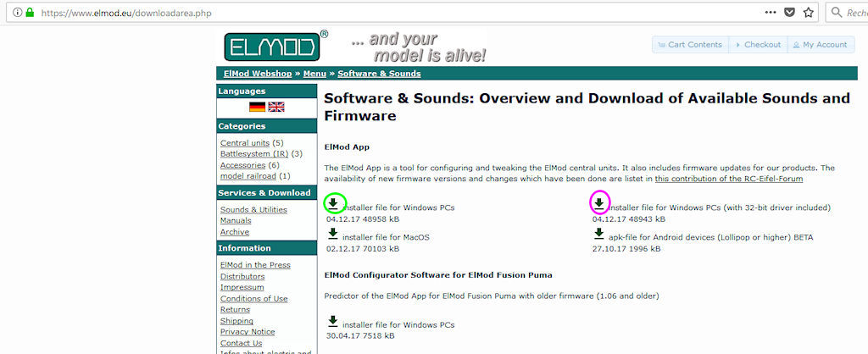Open the Impressum link
The height and width of the screenshot is (354, 868).
(x=242, y=287)
